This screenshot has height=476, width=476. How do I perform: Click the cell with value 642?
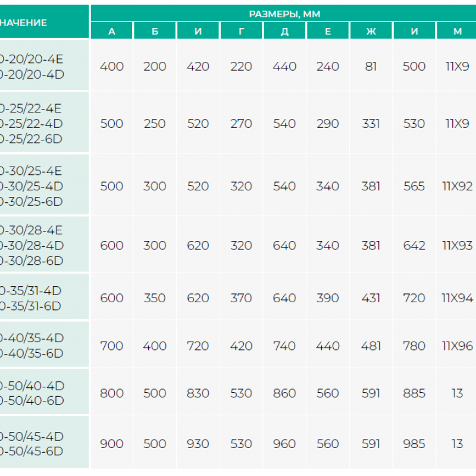coord(414,245)
